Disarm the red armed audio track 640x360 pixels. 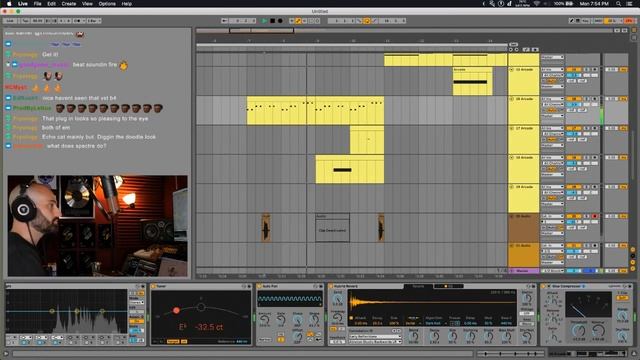595,216
